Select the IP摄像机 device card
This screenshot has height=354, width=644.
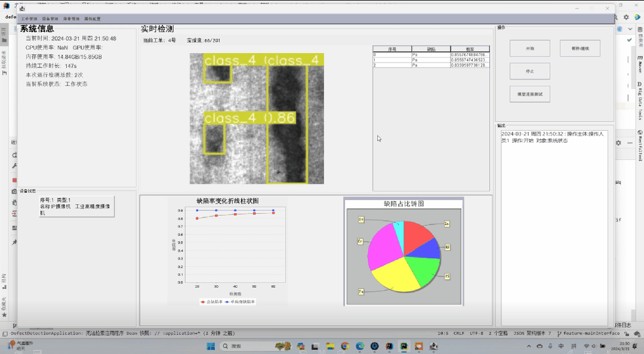(77, 207)
